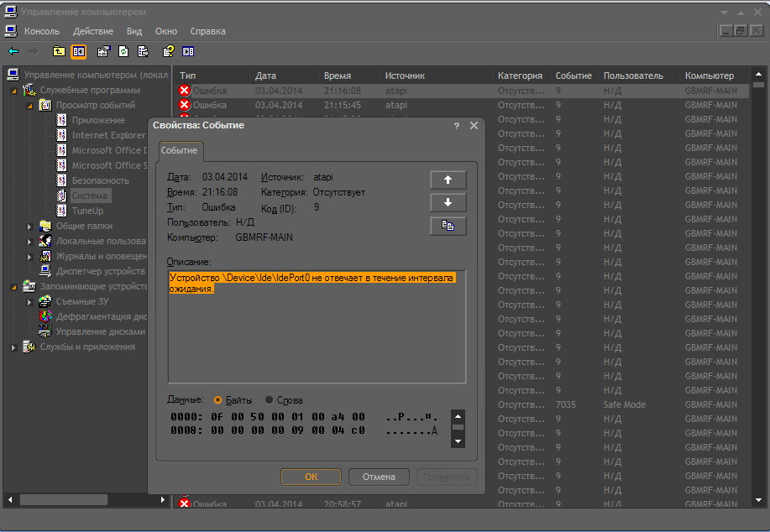Viewport: 770px width, 532px height.
Task: Toggle the console tree show/hide toolbar button
Action: pos(79,51)
